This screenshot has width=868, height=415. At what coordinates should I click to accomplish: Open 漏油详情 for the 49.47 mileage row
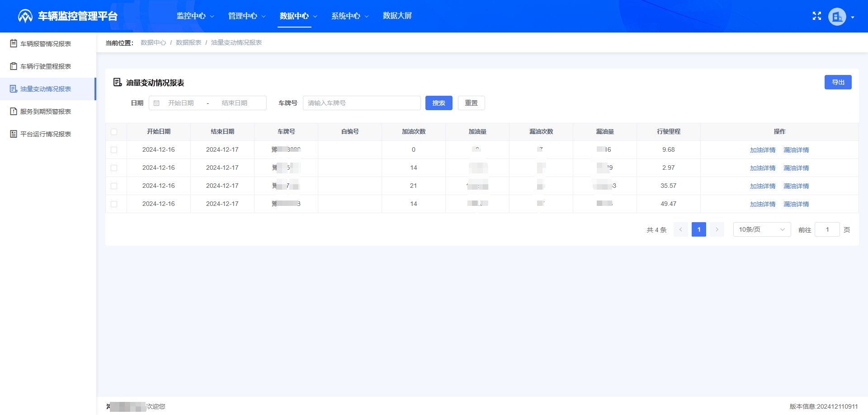click(x=796, y=204)
